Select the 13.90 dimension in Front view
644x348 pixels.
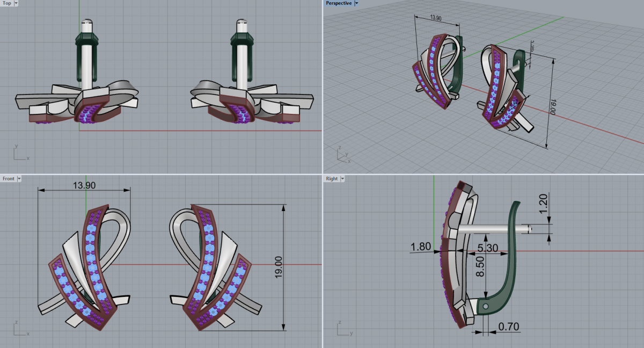click(83, 185)
